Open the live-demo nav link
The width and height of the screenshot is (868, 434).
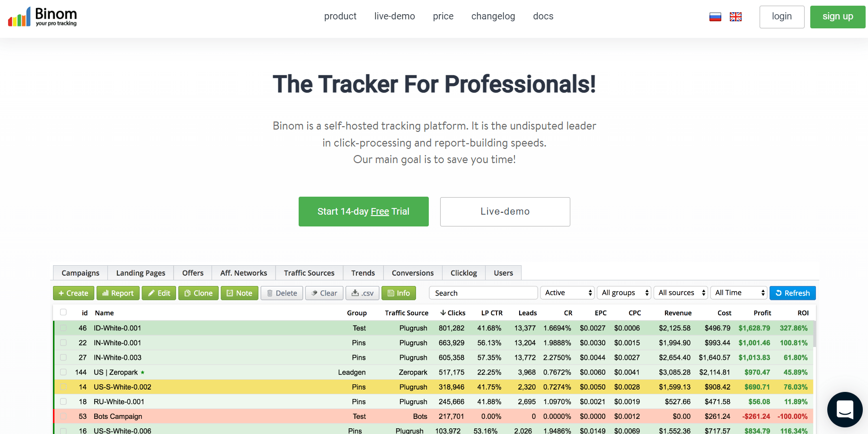coord(395,16)
